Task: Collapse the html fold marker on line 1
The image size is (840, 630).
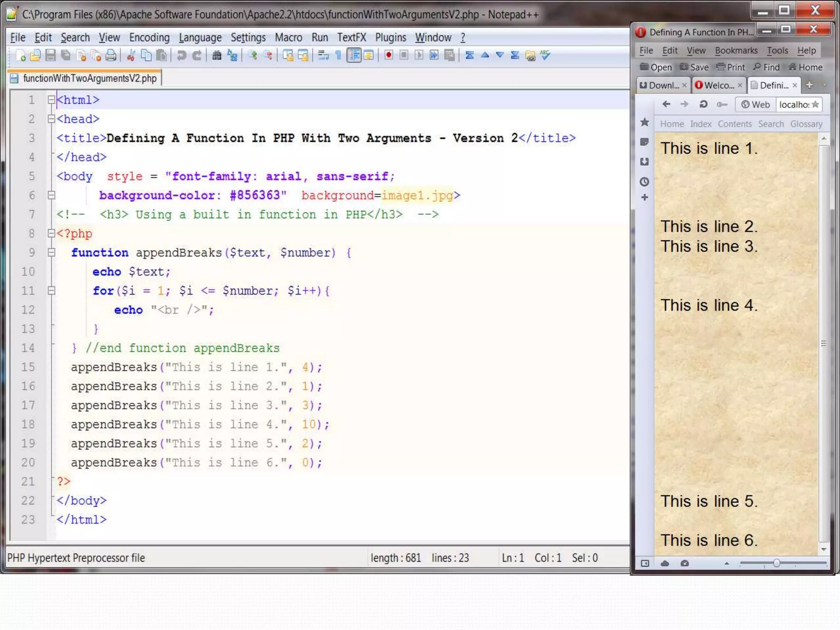Action: 51,100
